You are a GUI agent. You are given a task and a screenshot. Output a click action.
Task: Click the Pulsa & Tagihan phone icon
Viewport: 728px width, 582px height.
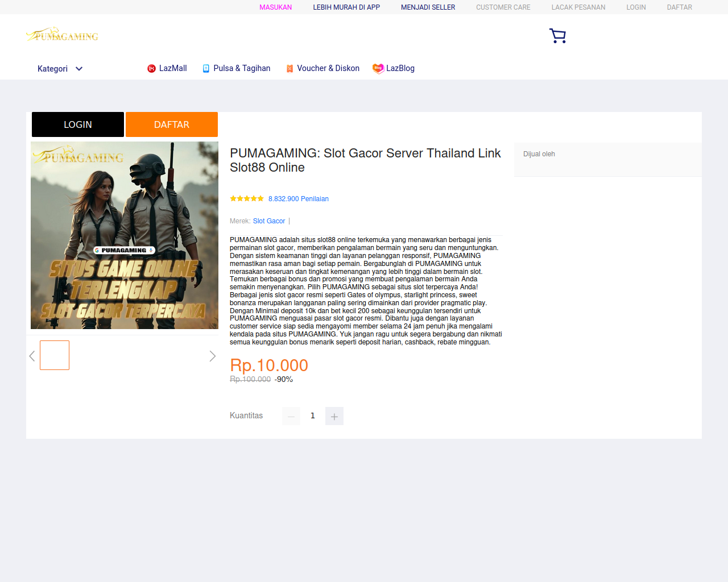pos(206,69)
